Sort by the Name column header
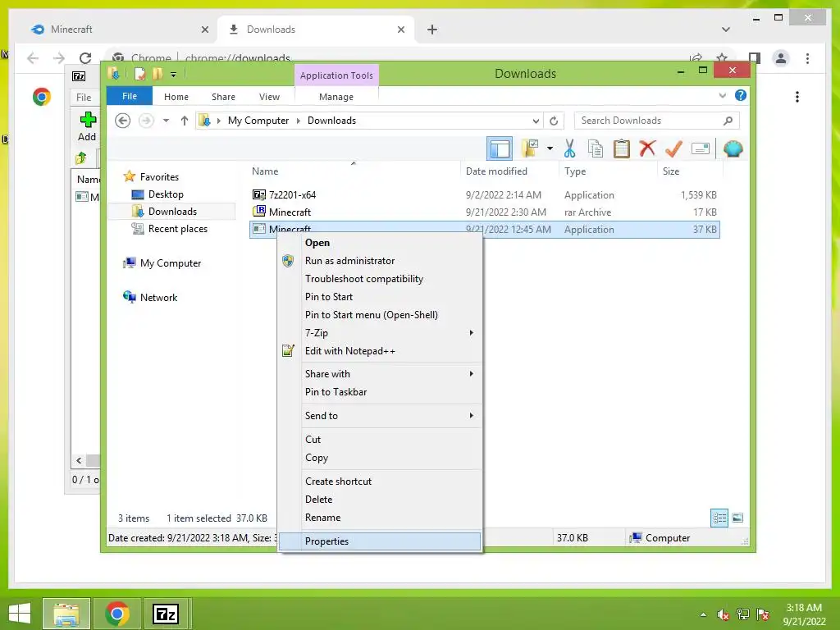840x630 pixels. tap(354, 171)
